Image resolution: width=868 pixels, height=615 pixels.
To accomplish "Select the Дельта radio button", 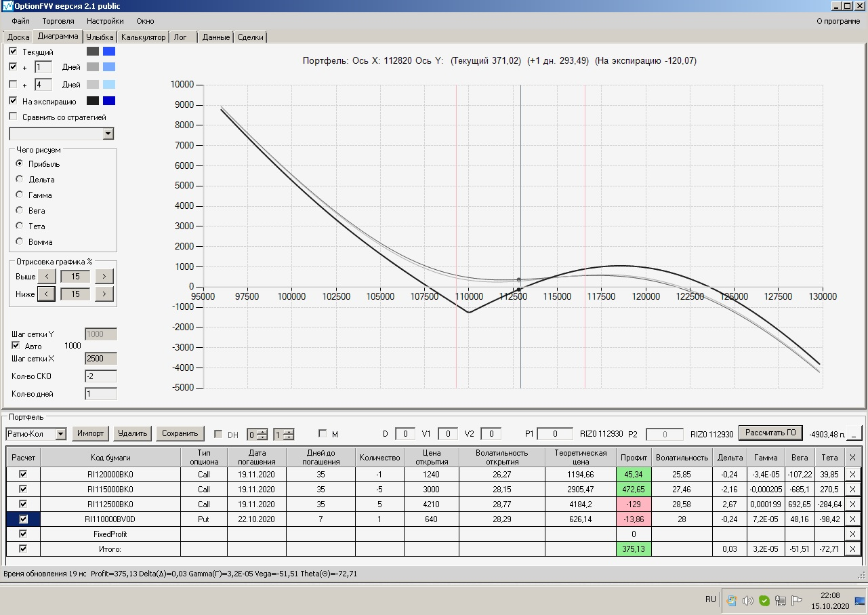I will [x=19, y=179].
